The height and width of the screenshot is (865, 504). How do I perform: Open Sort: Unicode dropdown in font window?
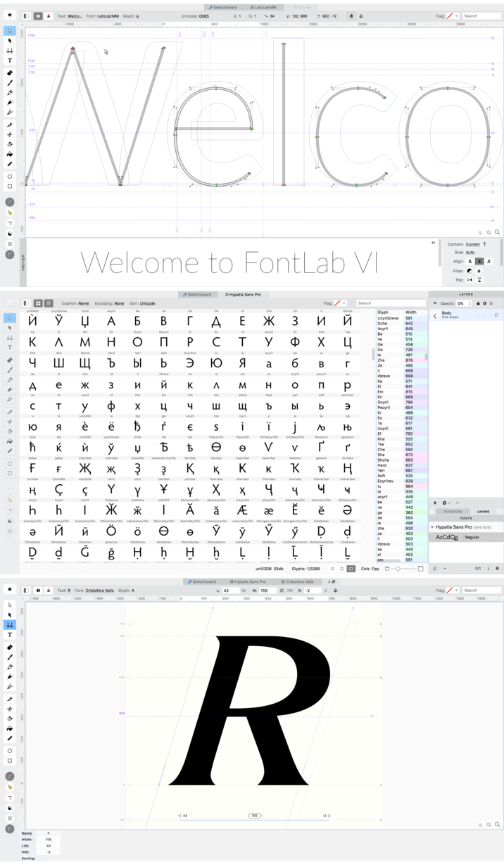tap(147, 303)
